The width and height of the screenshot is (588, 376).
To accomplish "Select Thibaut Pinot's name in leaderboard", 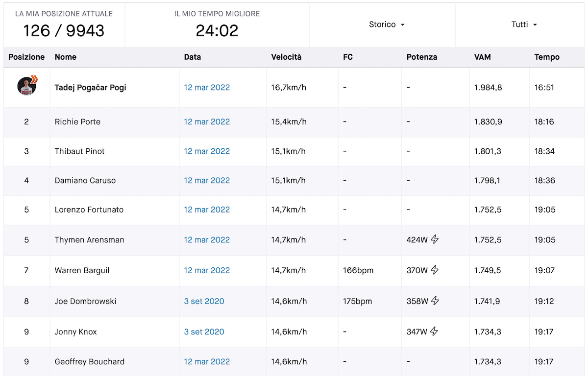I will [x=79, y=151].
